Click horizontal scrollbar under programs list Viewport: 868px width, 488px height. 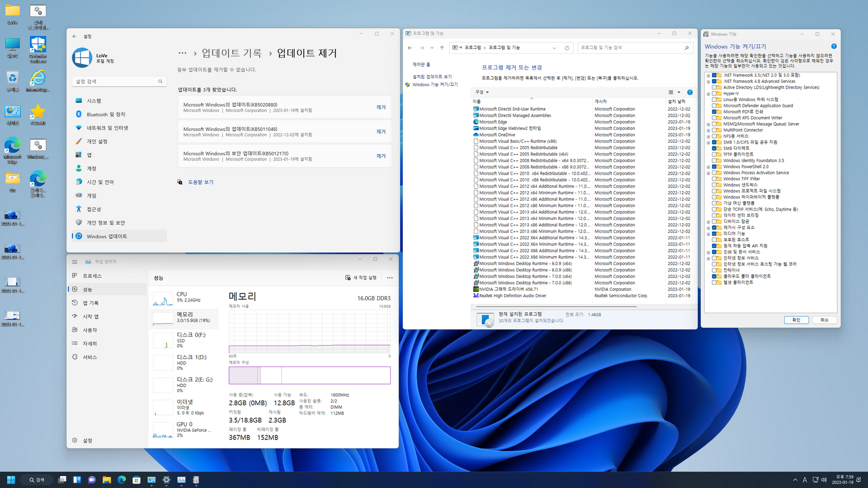[x=556, y=307]
